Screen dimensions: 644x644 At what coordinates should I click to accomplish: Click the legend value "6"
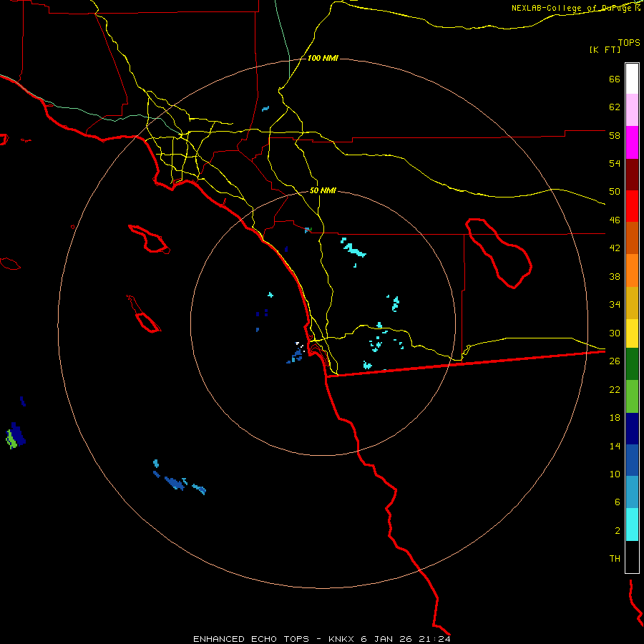point(618,502)
